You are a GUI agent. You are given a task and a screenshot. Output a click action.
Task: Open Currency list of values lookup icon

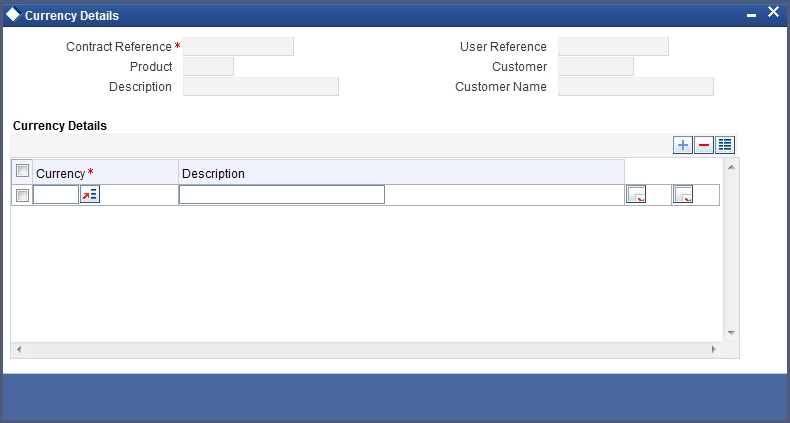(90, 194)
